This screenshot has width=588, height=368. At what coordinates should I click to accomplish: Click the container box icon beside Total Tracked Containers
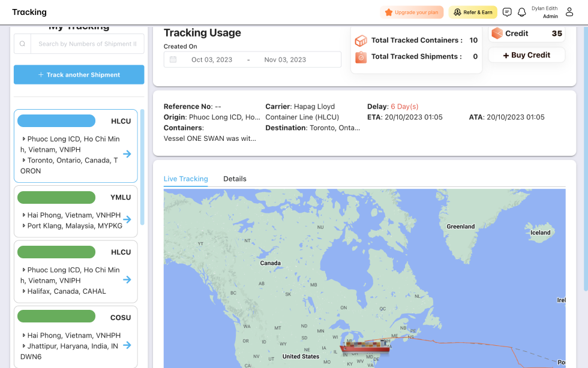[361, 41]
